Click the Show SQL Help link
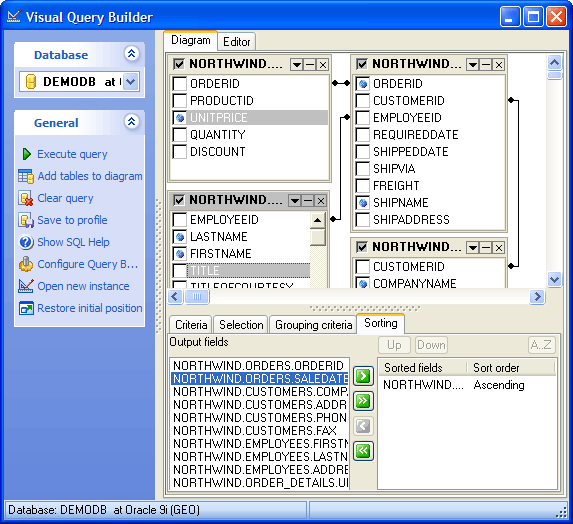Screen dimensions: 573x524 pos(73,242)
